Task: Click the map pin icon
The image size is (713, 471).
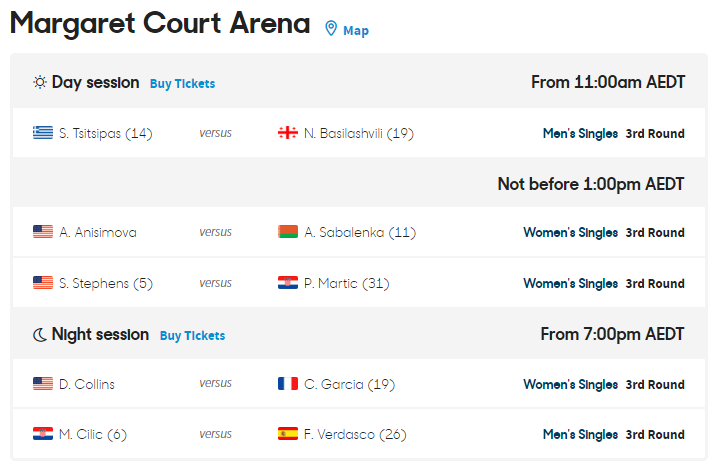Action: (x=331, y=29)
